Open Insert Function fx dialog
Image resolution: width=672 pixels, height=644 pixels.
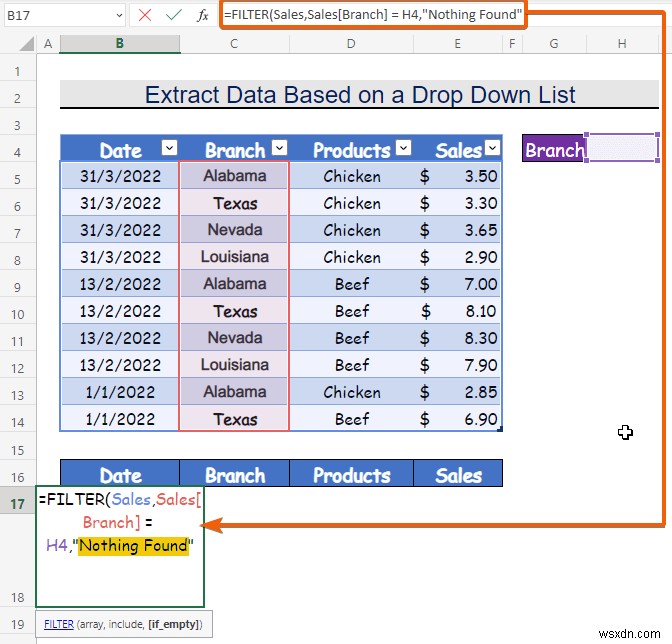click(202, 15)
